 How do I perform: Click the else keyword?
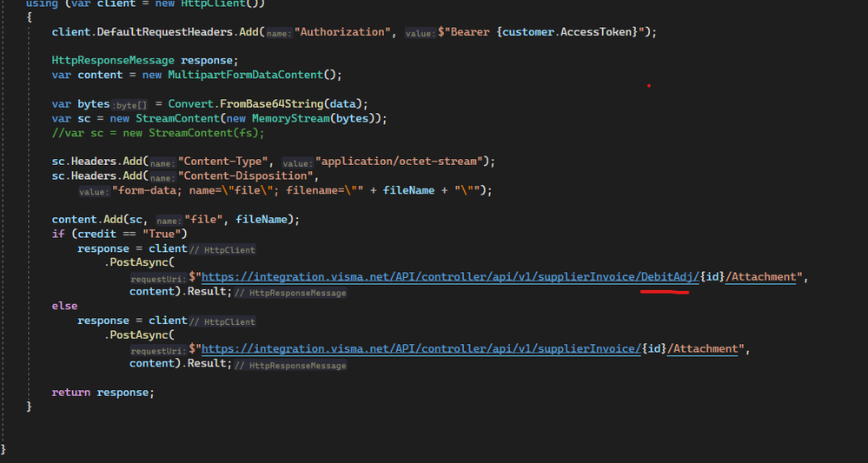point(64,306)
